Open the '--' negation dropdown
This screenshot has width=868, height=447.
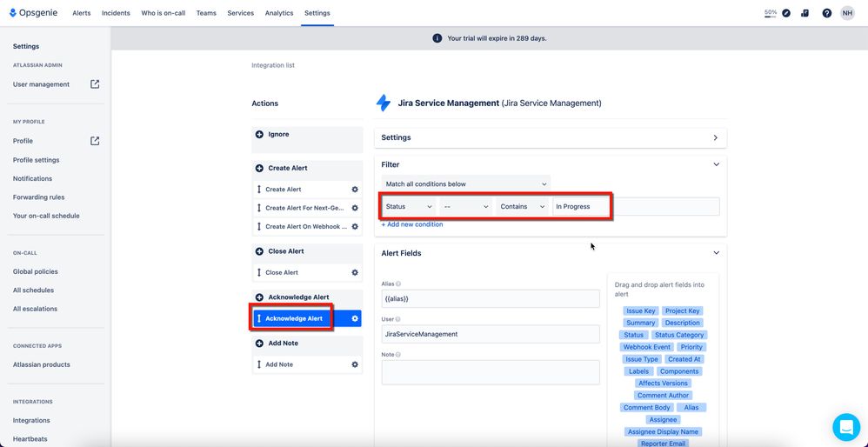(x=466, y=206)
